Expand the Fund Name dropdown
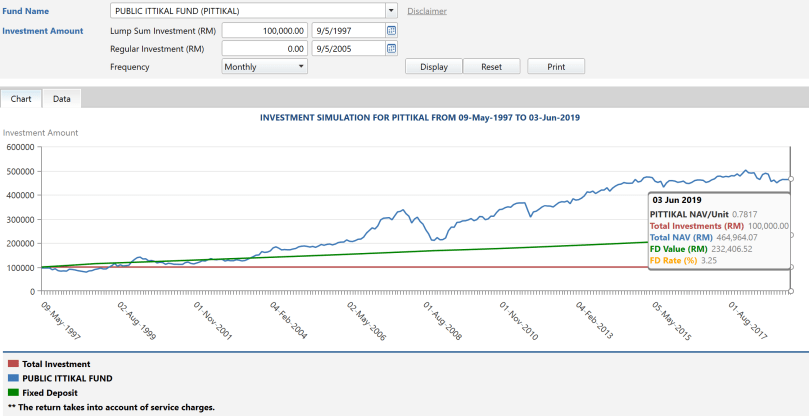This screenshot has height=416, width=809. [391, 11]
